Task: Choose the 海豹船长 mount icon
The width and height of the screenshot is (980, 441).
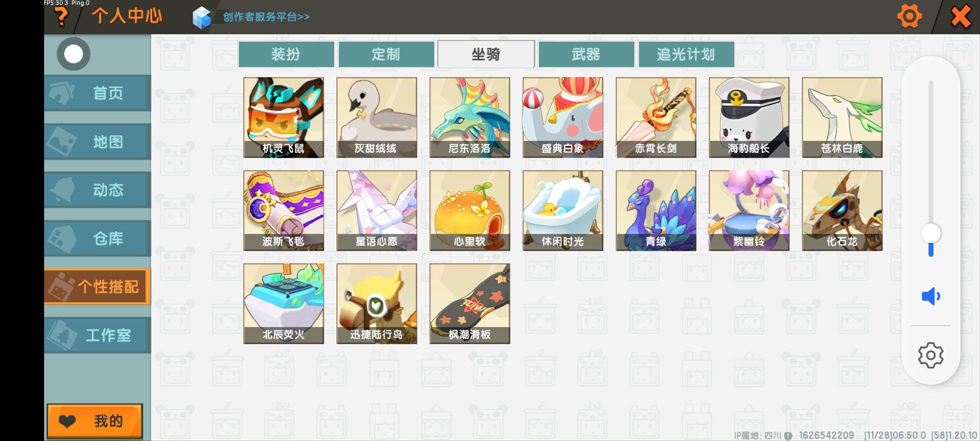Action: tap(749, 118)
